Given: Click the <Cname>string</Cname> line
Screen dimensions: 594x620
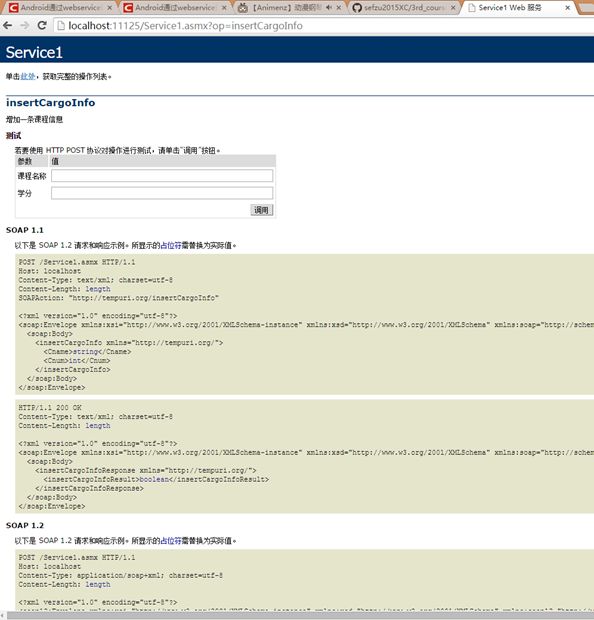Looking at the screenshot, I should click(x=87, y=352).
